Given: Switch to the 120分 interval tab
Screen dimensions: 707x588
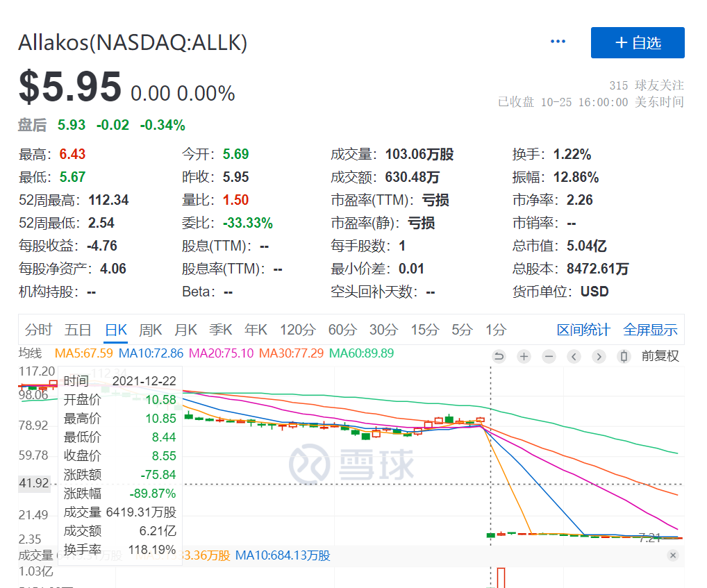Looking at the screenshot, I should tap(297, 330).
